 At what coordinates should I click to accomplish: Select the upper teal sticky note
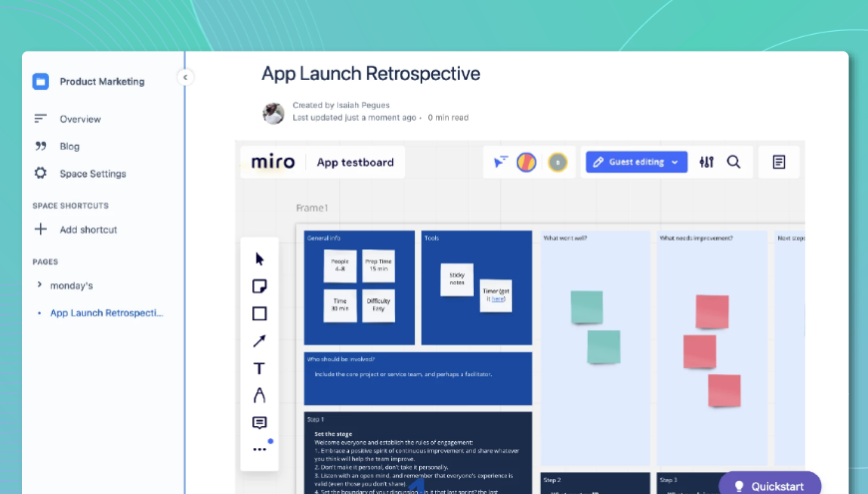click(587, 306)
